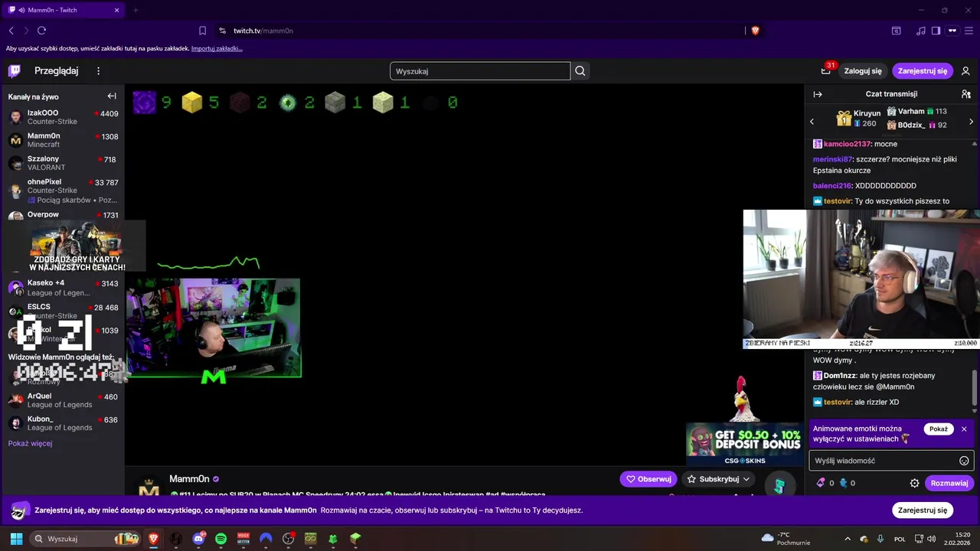This screenshot has width=980, height=551.
Task: Click Pokaż in animated emotes notice
Action: (939, 429)
